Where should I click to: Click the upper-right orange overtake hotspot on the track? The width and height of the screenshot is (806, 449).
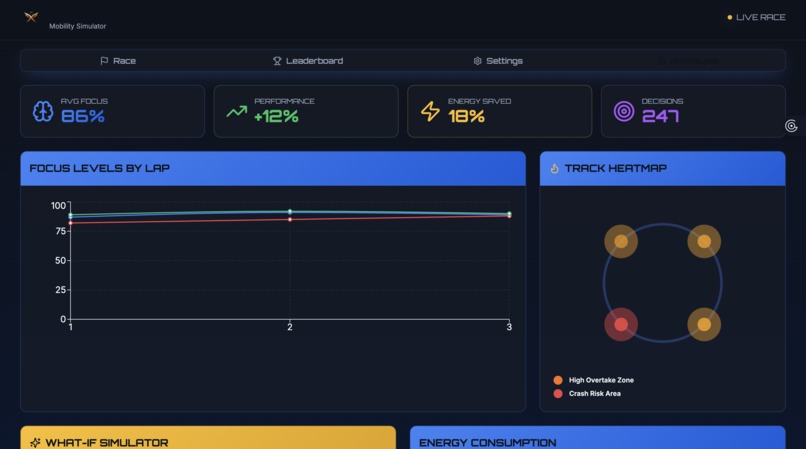pos(704,241)
